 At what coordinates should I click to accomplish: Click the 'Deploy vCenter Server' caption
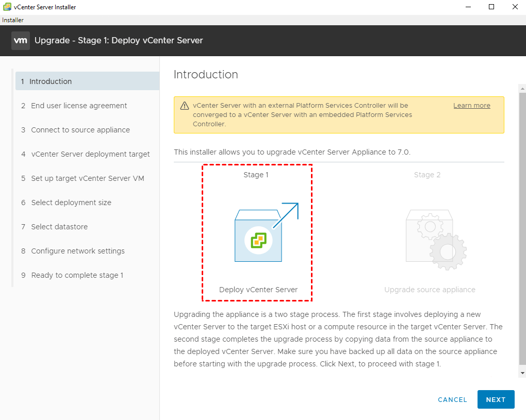tap(258, 290)
